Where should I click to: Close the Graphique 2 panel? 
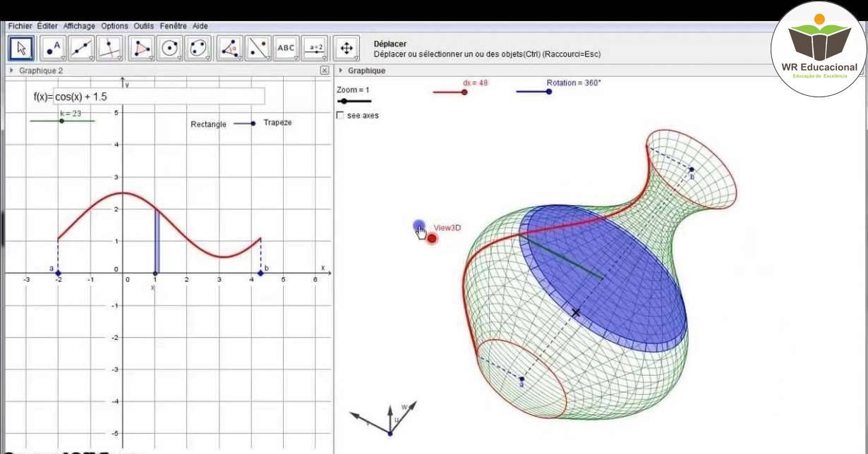[x=325, y=70]
